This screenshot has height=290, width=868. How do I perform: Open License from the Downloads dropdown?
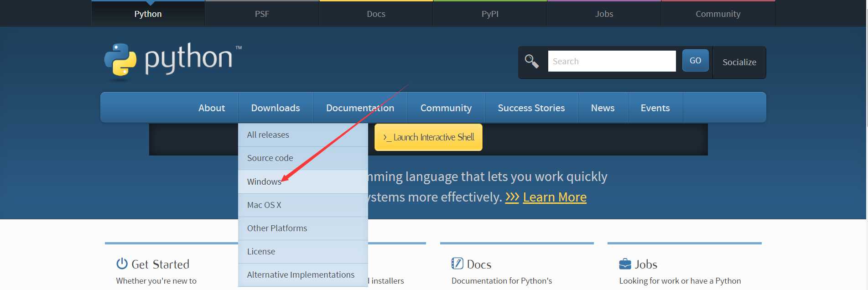303,252
